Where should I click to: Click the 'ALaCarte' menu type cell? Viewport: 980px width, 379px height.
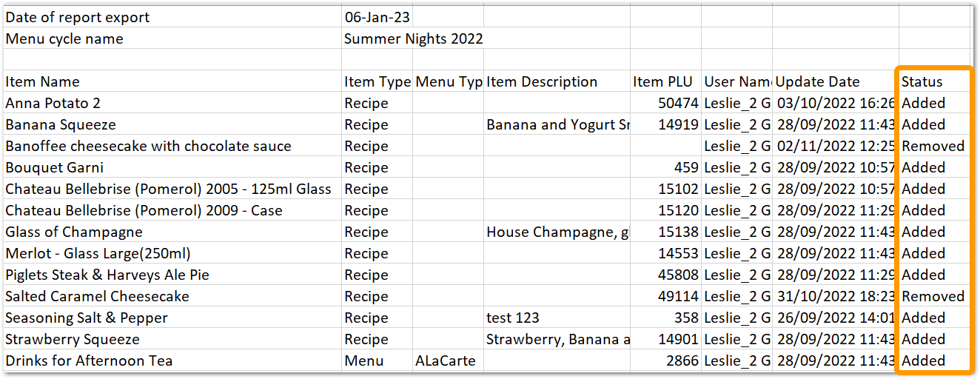coord(449,360)
